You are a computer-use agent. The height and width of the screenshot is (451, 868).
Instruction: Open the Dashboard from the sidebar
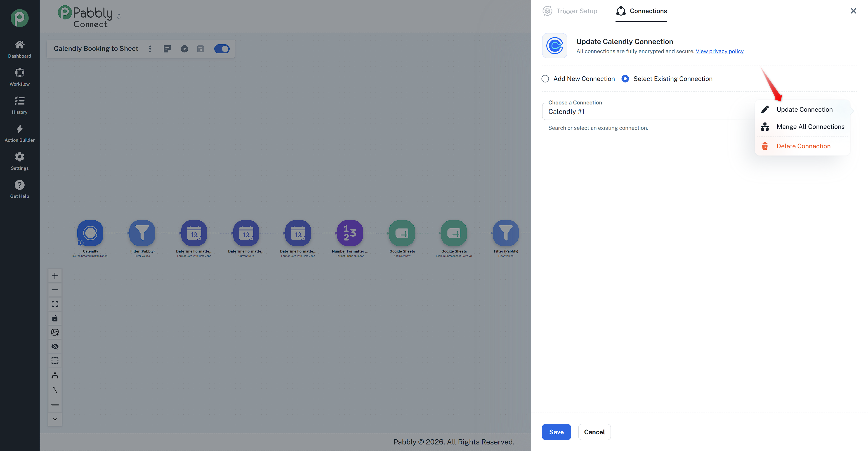tap(19, 49)
